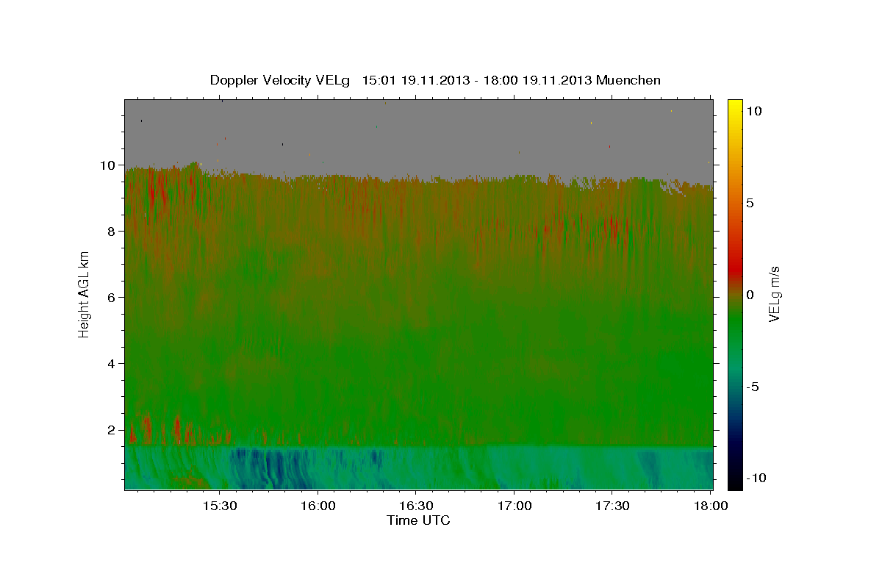Click the plot title 'Doppler Velocity VELg'
The image size is (882, 588).
pos(280,80)
